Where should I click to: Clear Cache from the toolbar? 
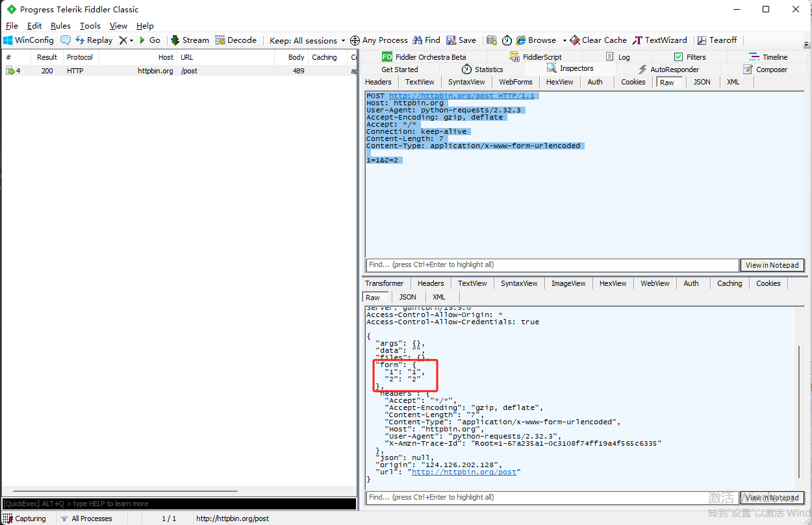(598, 40)
